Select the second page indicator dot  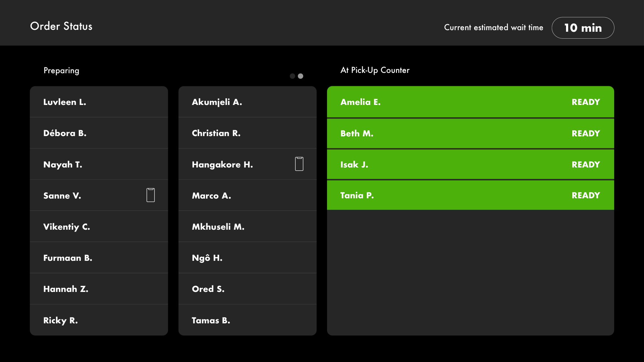(x=301, y=76)
